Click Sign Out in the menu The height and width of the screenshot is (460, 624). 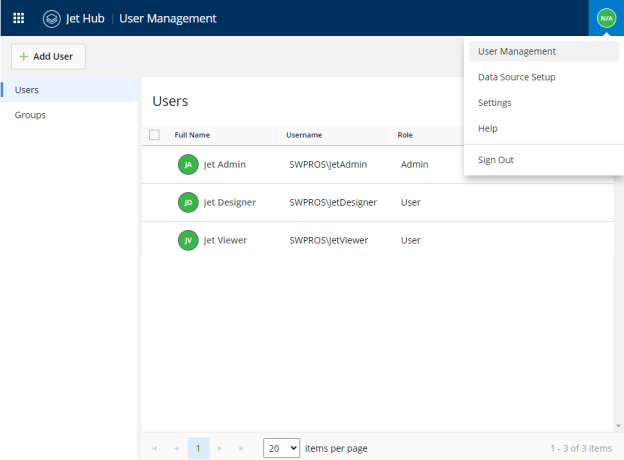click(x=496, y=160)
